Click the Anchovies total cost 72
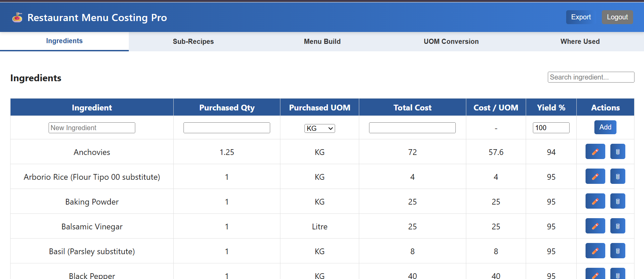Image resolution: width=644 pixels, height=279 pixels. (412, 152)
